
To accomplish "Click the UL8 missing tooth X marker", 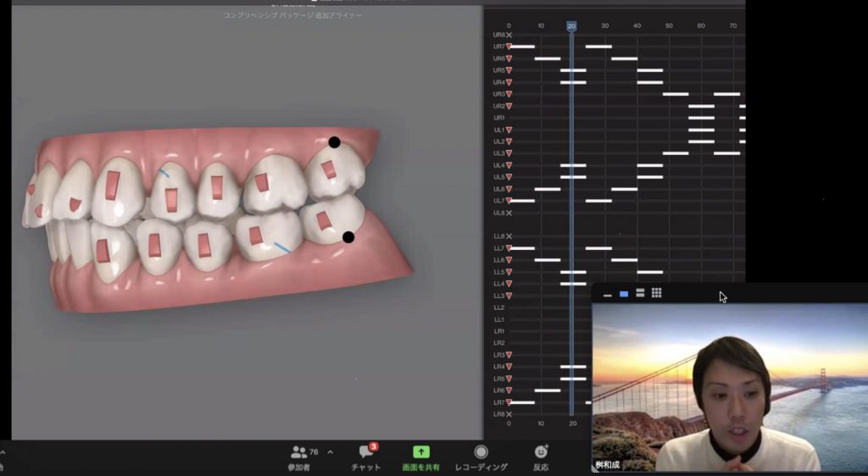I will [509, 213].
